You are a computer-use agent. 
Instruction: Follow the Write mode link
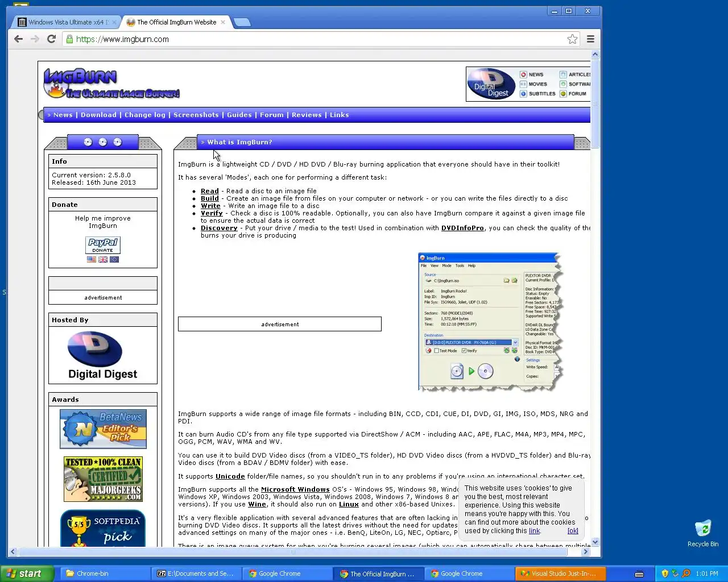pos(210,206)
